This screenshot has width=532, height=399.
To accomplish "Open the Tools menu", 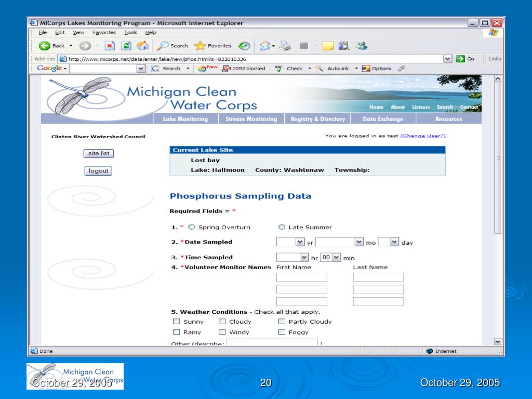I will pos(130,32).
